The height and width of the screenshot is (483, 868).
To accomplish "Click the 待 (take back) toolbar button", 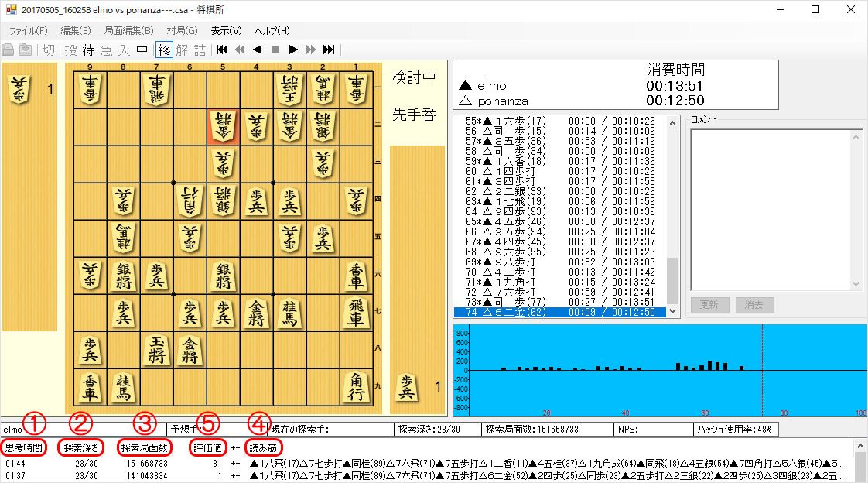I will (x=88, y=50).
